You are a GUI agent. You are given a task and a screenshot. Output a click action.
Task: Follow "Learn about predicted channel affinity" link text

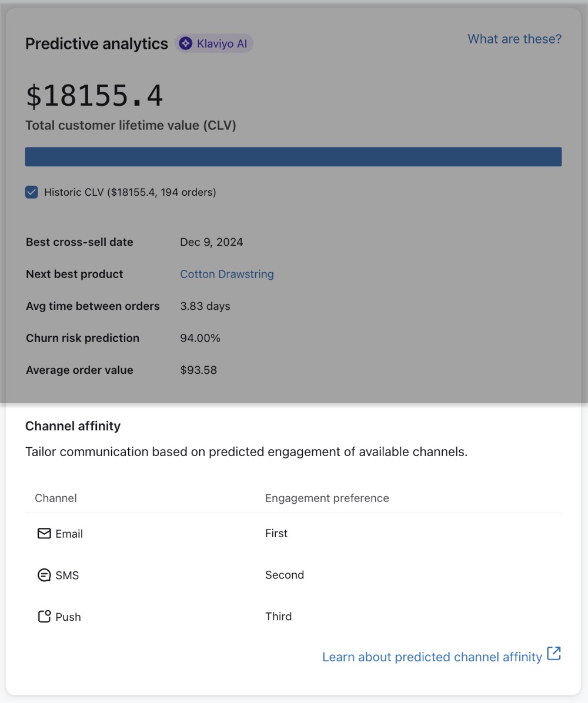pyautogui.click(x=432, y=657)
